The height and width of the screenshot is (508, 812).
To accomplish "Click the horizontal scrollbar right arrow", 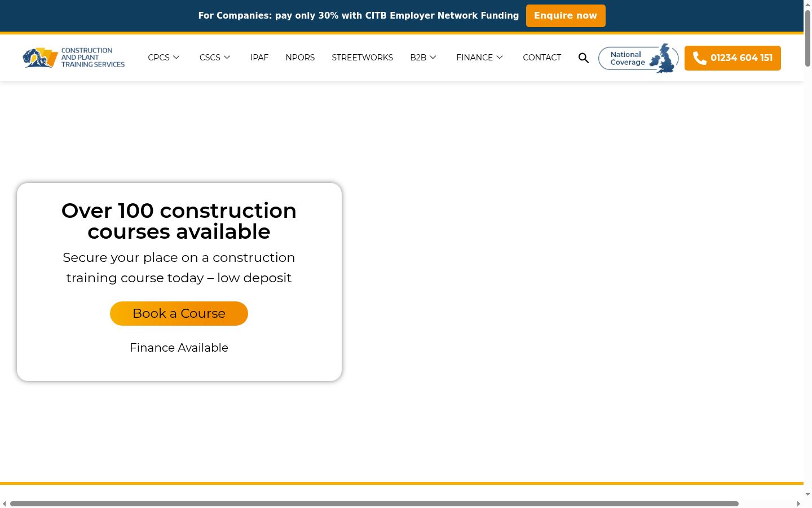I will click(x=798, y=503).
